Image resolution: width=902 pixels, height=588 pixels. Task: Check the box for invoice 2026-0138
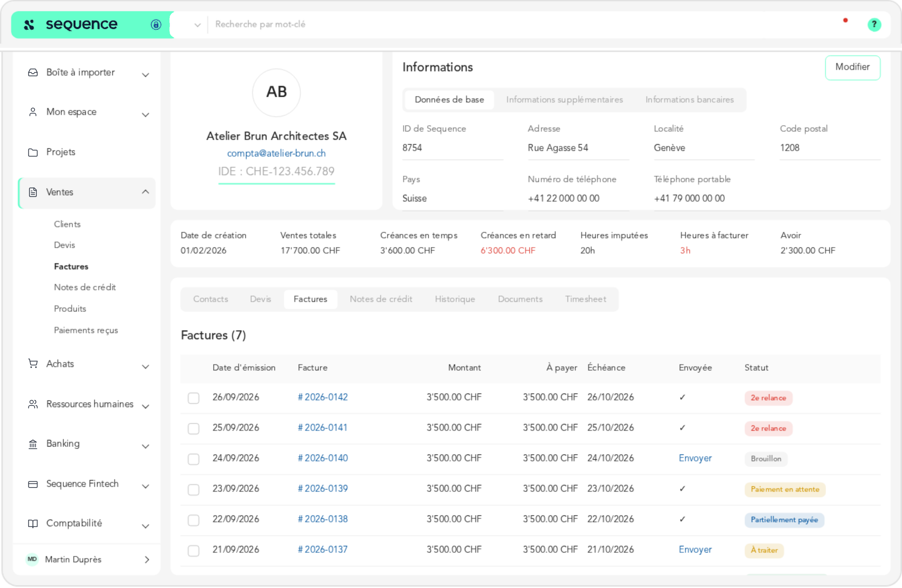tap(194, 520)
